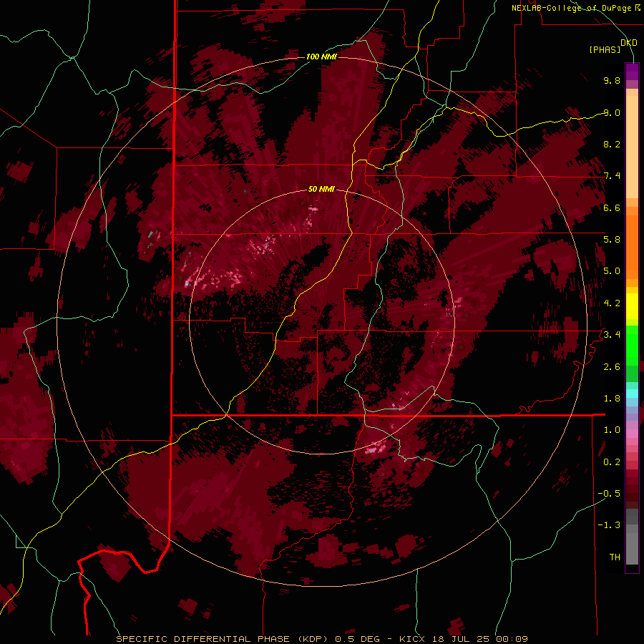The width and height of the screenshot is (644, 644).
Task: Click the TH threshold label on legend
Action: tap(615, 557)
